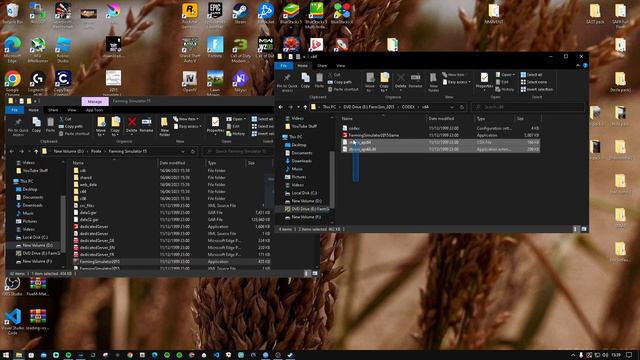Open App Tools tab in Farming Simulator 15 window
This screenshot has height=360, width=640.
[94, 110]
